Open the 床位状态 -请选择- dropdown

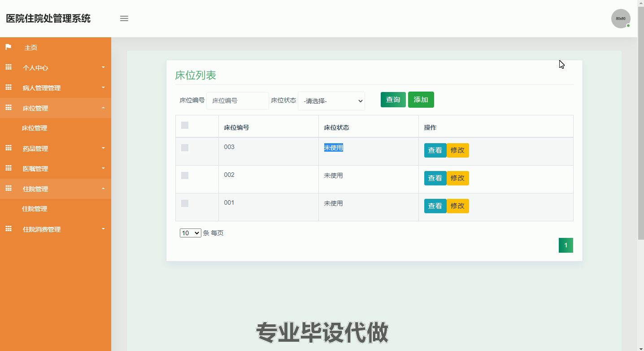331,101
